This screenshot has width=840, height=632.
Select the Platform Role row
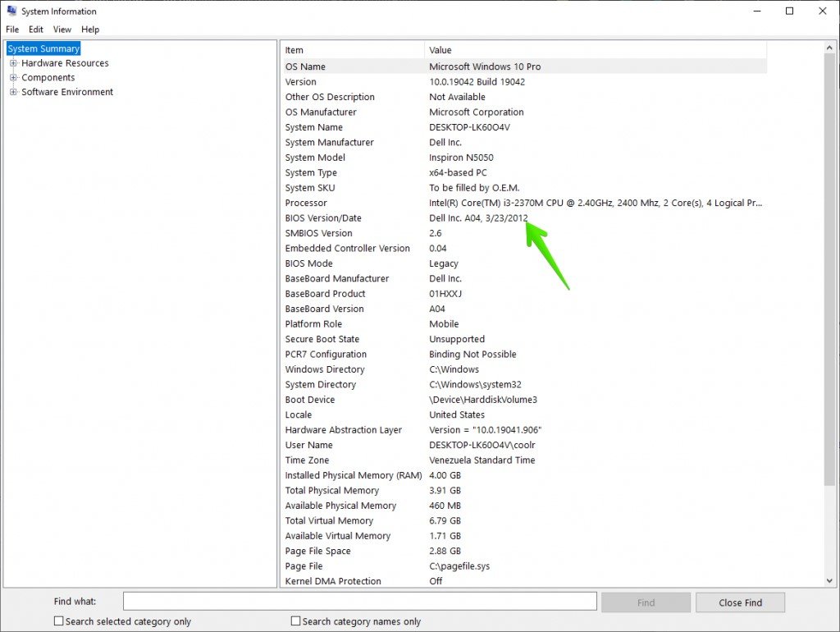coord(524,323)
